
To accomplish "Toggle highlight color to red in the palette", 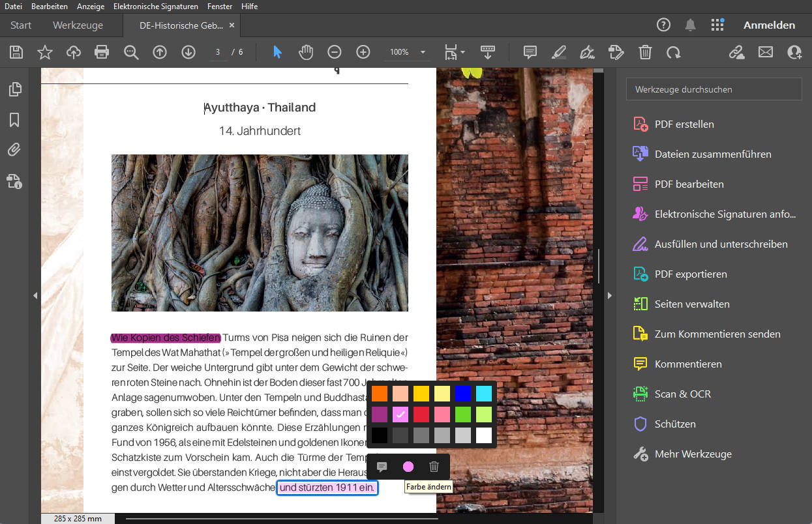I will (421, 414).
